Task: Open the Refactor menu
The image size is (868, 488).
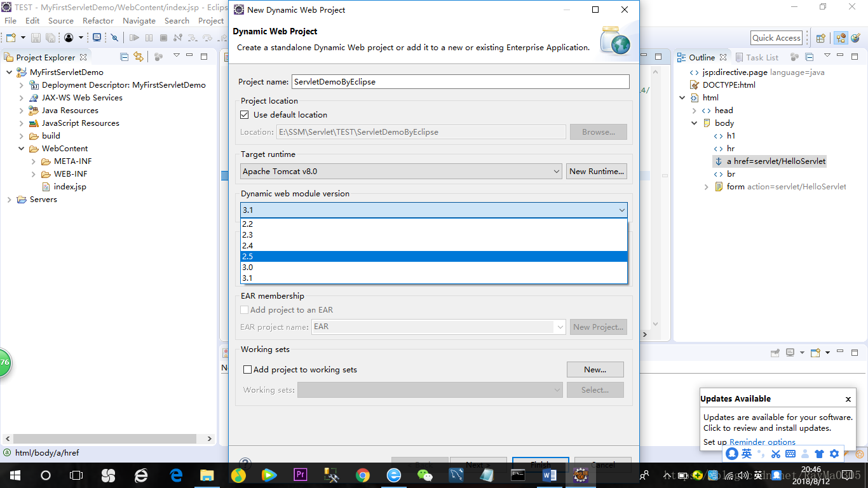Action: pos(98,21)
